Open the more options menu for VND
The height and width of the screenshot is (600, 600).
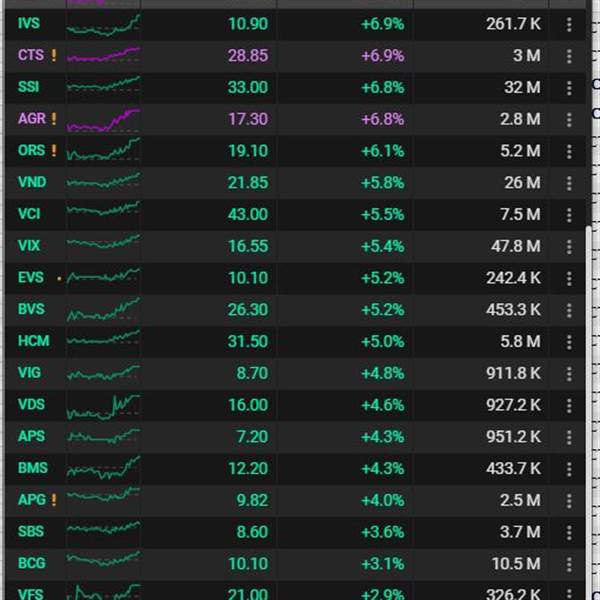click(x=569, y=183)
